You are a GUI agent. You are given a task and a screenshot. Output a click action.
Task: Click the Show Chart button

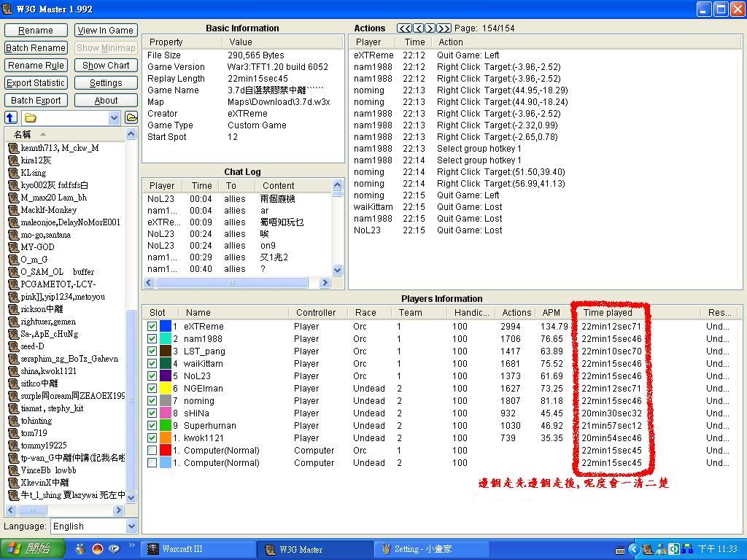point(105,66)
